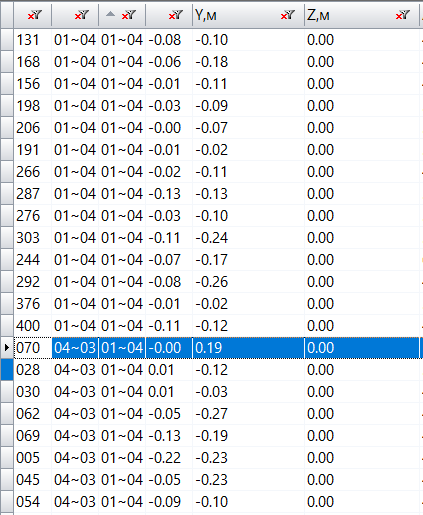Select the point number 054 cell
The height and width of the screenshot is (515, 423).
coord(33,502)
